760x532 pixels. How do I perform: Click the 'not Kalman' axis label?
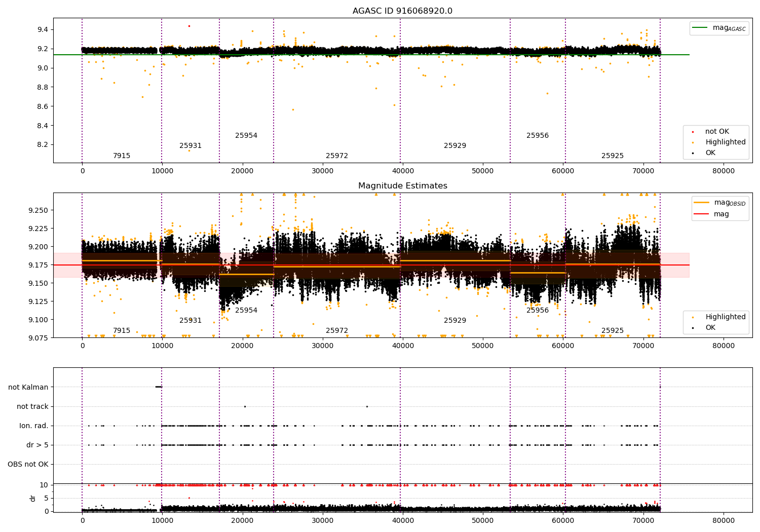point(28,387)
